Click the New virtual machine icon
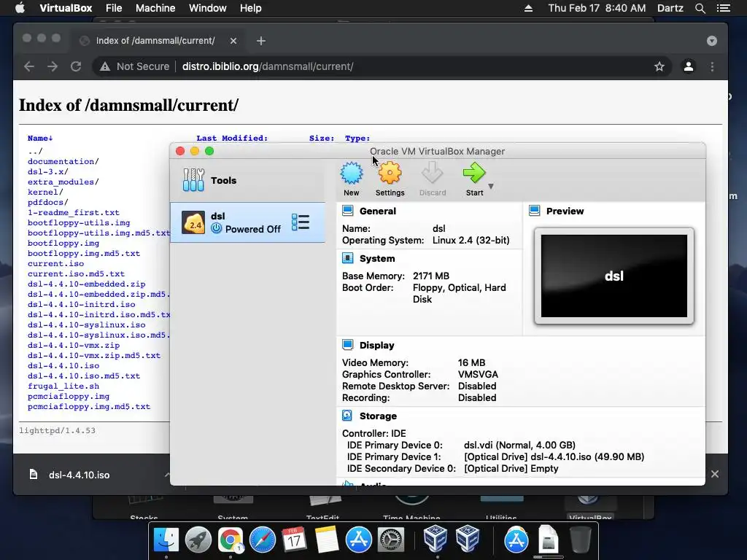This screenshot has height=560, width=747. (x=352, y=174)
